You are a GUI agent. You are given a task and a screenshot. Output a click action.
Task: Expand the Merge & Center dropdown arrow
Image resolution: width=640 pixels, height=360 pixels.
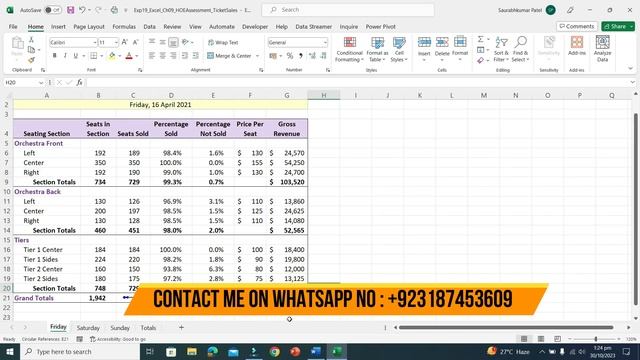258,56
